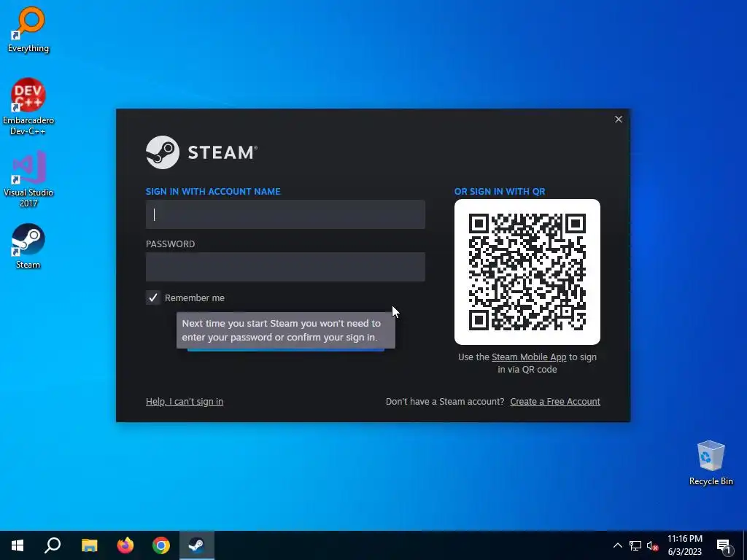
Task: Follow the Create a Free Account link
Action: (555, 402)
